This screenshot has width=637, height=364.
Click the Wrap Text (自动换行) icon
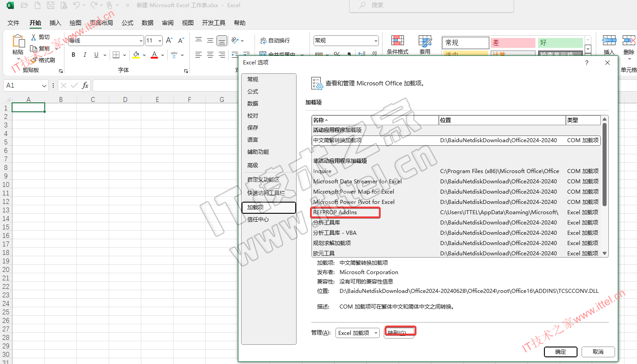[263, 41]
